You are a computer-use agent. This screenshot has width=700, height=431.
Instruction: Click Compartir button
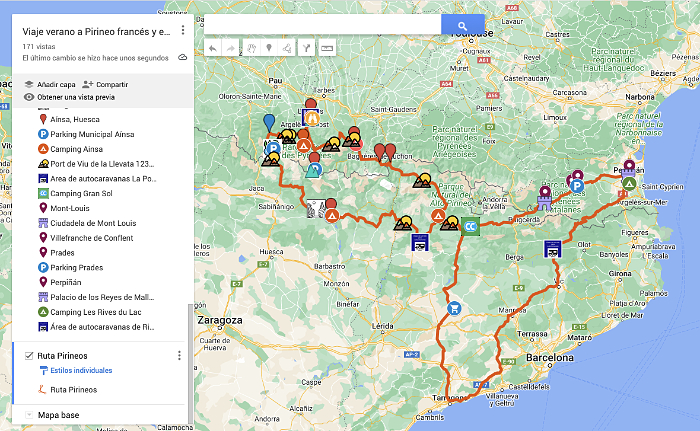click(x=105, y=84)
